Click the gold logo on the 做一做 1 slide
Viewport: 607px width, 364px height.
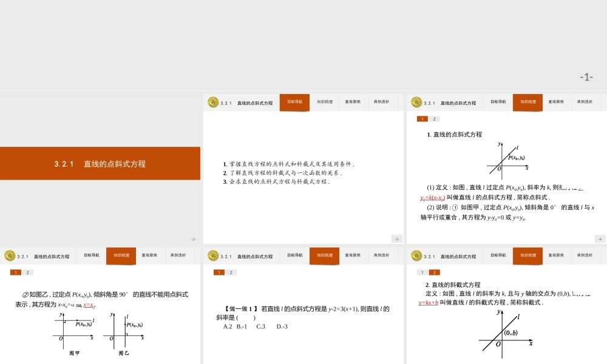pyautogui.click(x=213, y=255)
